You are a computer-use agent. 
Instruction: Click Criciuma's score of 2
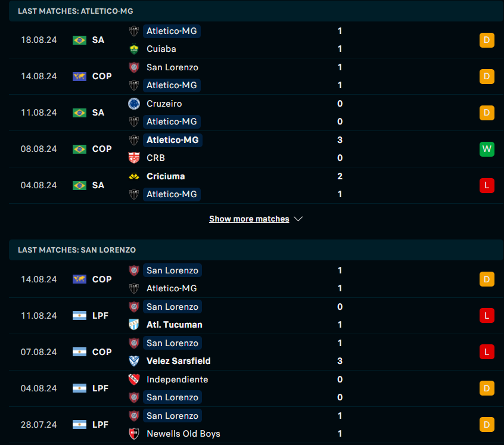click(340, 176)
